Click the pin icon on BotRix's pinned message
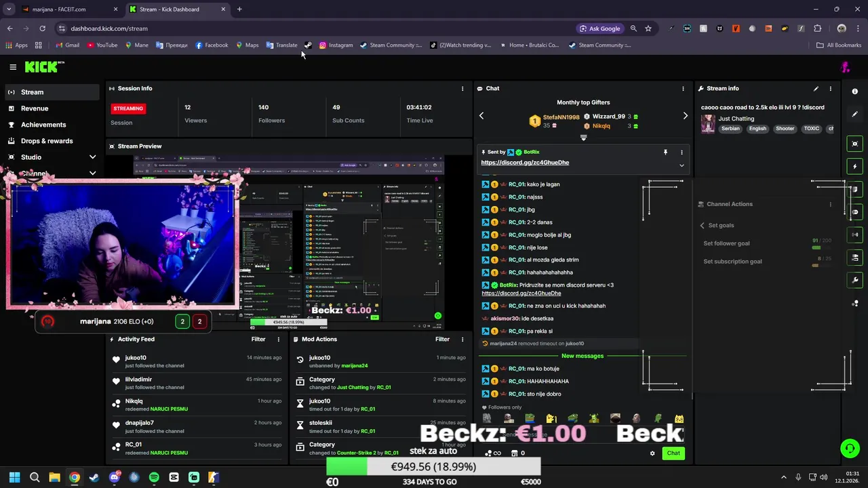 pos(665,152)
